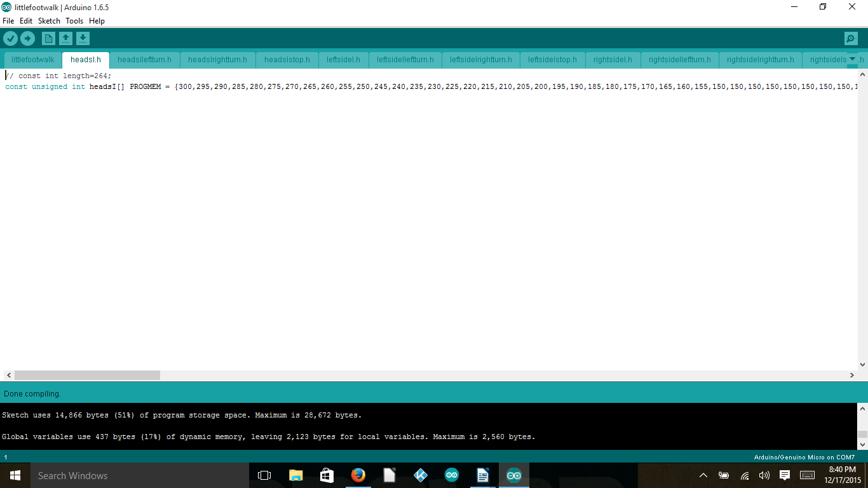Click the 'Done compiling.' status message
This screenshot has width=868, height=488.
[32, 394]
